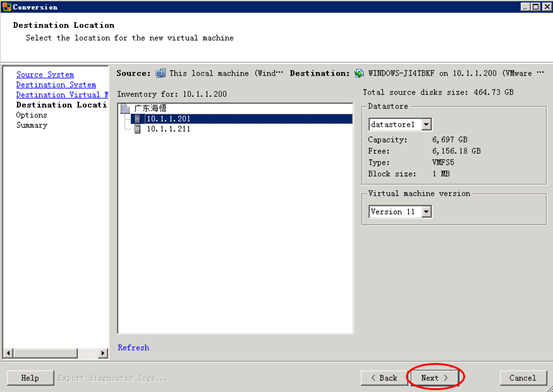Click the Cancel button
The width and height of the screenshot is (553, 392).
pyautogui.click(x=523, y=378)
